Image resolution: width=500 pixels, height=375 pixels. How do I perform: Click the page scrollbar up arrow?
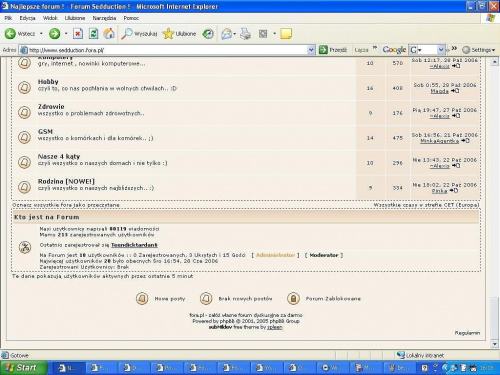tap(495, 62)
